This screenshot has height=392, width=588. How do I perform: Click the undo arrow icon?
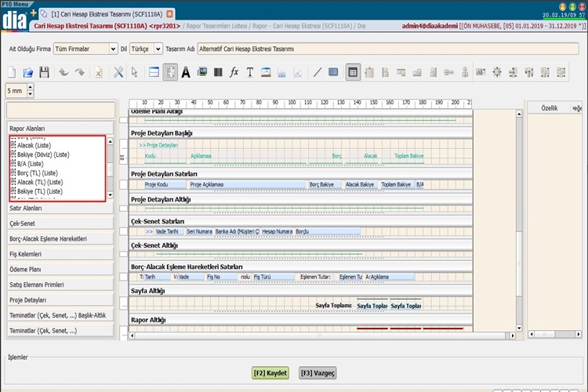64,72
